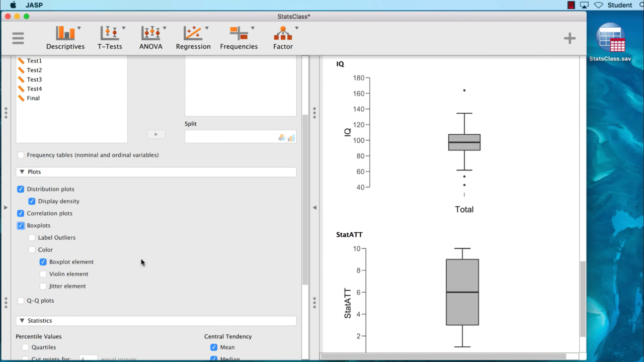The width and height of the screenshot is (644, 362).
Task: Uncheck the Mean checkbox
Action: pos(214,347)
